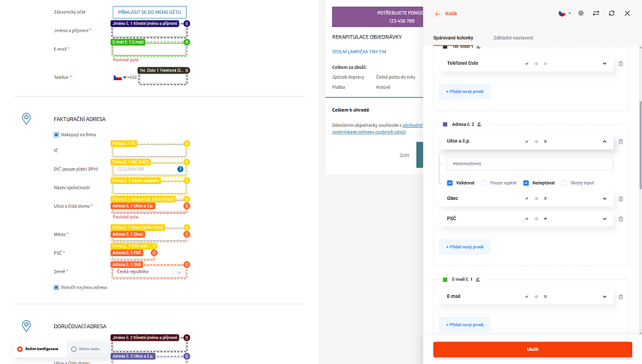Remove Firma č. 1 Název subjektu tag
Screen dimensions: 642x364
point(187,181)
